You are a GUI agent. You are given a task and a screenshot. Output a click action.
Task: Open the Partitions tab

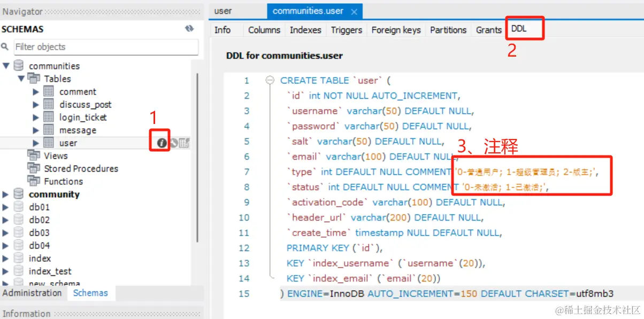[x=448, y=30]
